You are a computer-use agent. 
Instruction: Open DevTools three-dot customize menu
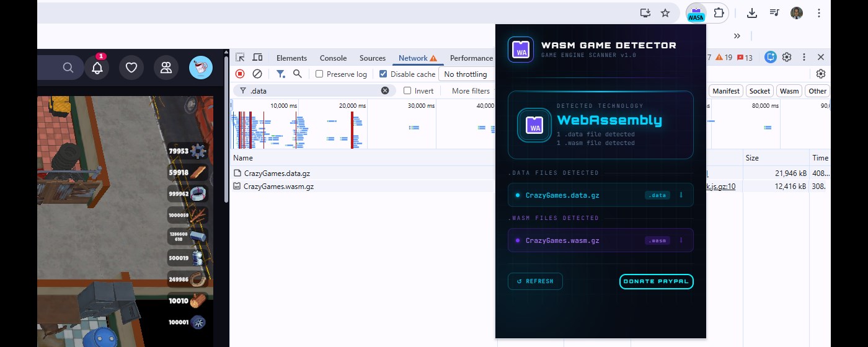tap(804, 57)
